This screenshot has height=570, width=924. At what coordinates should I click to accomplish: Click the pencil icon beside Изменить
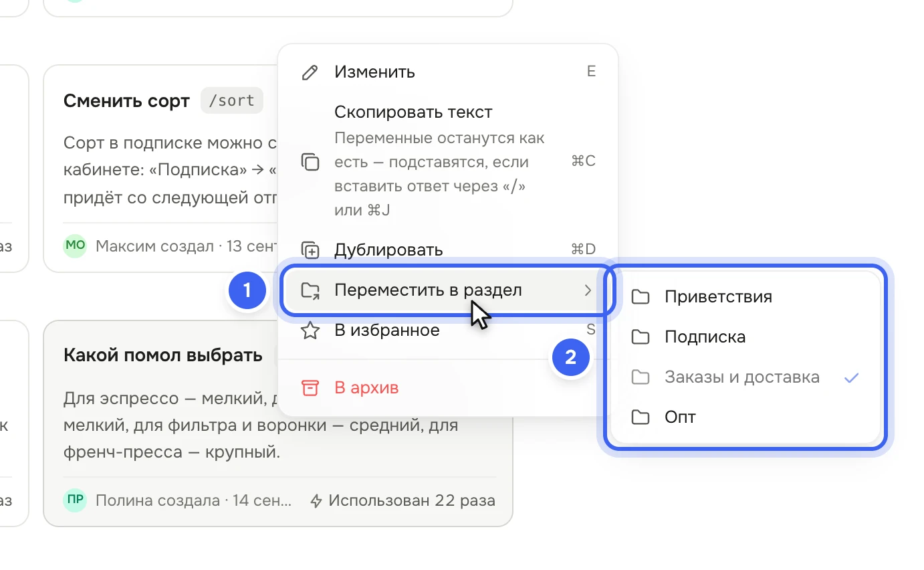[310, 72]
